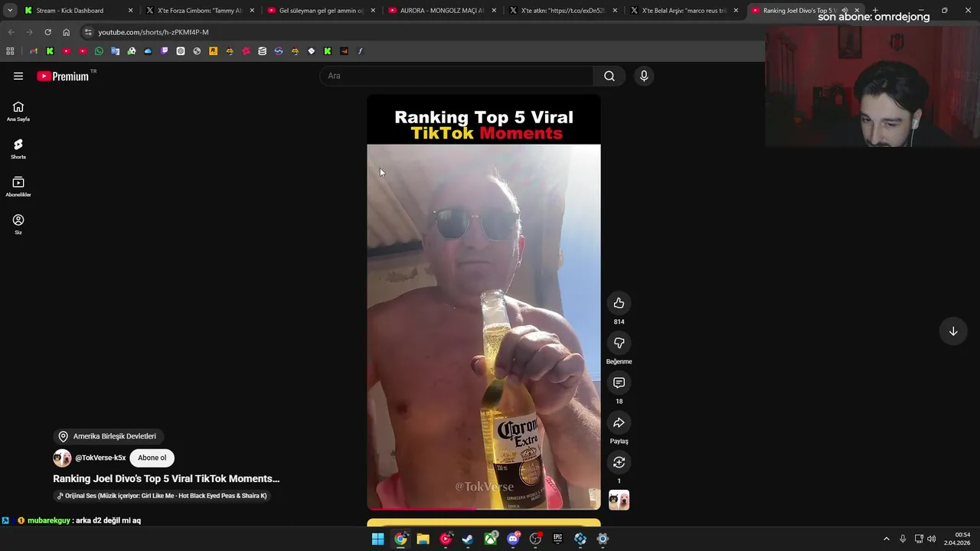
Task: Focus the Ara search field
Action: tap(457, 76)
